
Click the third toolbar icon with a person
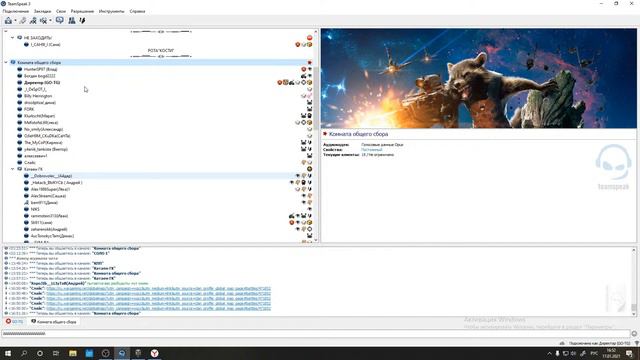[33, 20]
